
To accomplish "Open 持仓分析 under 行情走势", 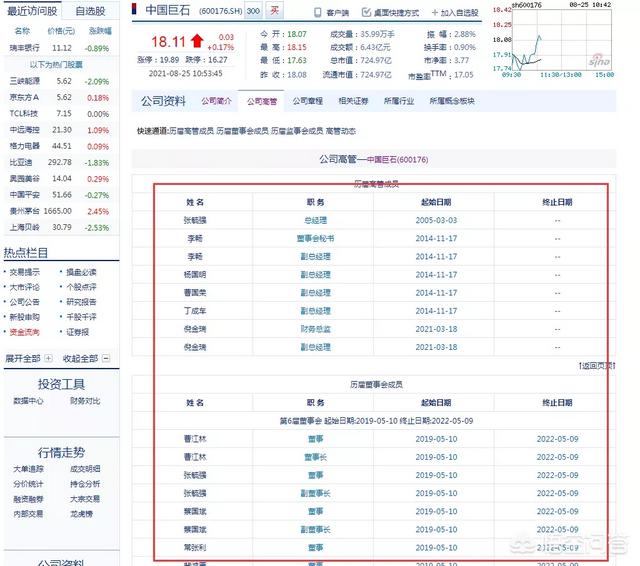I will [x=85, y=484].
